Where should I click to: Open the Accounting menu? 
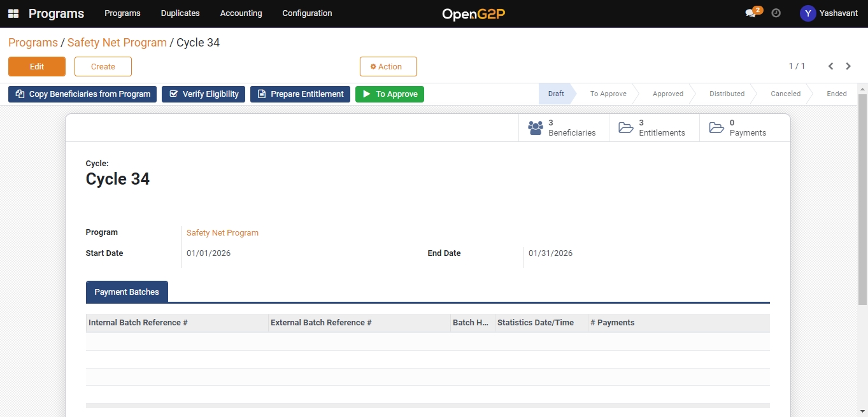pyautogui.click(x=241, y=13)
